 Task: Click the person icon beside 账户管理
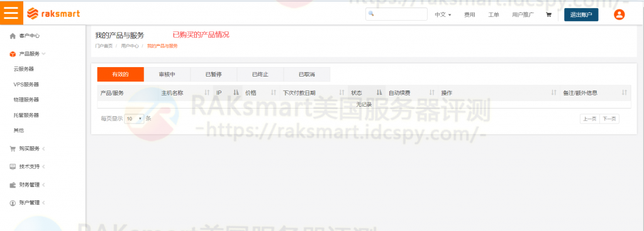point(13,203)
